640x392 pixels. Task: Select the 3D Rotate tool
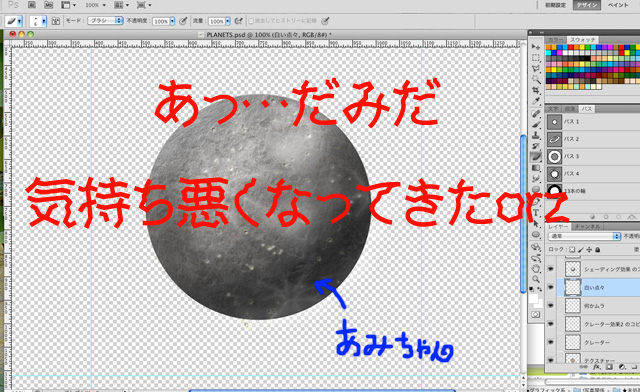click(x=536, y=247)
